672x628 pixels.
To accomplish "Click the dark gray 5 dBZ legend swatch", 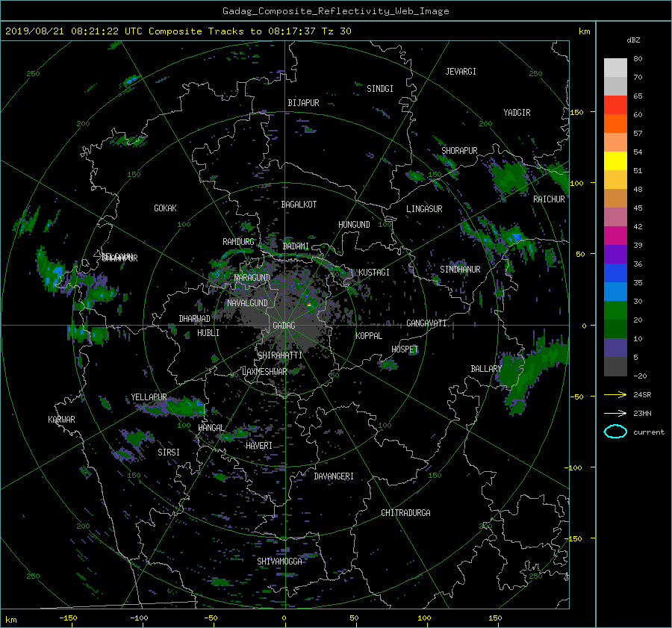I will point(615,366).
